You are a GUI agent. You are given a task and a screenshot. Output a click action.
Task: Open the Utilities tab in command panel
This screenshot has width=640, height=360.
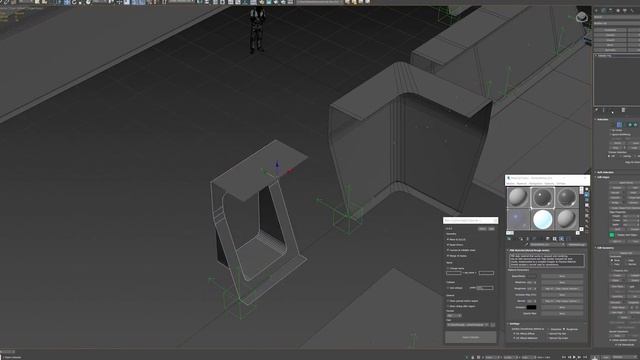(x=632, y=10)
